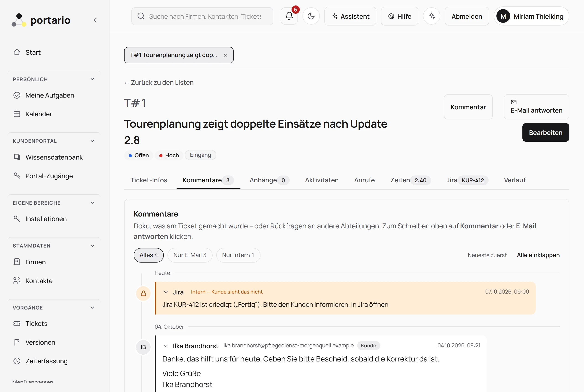Collapse the STAMMDATEN section

[92, 246]
